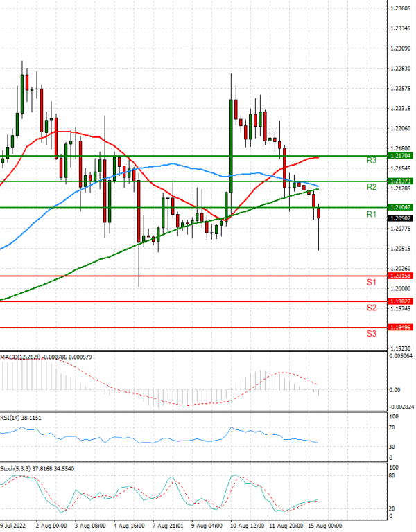Click the 1.21800 price axis value

coord(400,149)
